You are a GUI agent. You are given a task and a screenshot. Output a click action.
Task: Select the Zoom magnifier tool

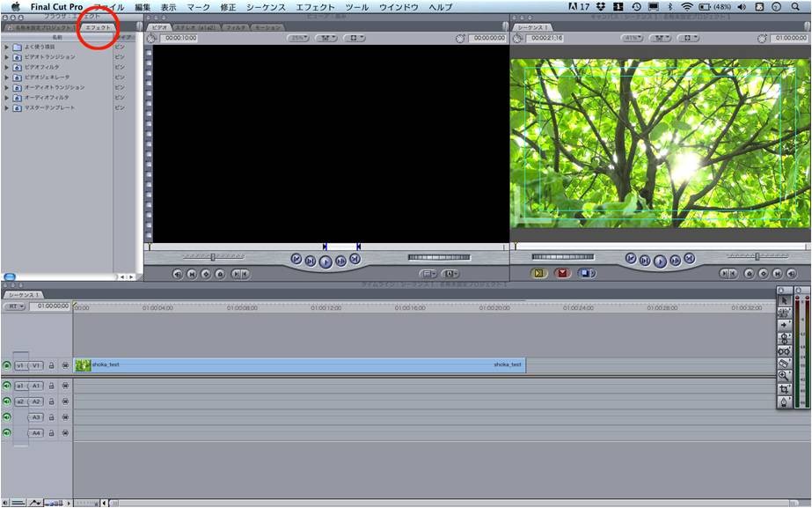(x=784, y=376)
